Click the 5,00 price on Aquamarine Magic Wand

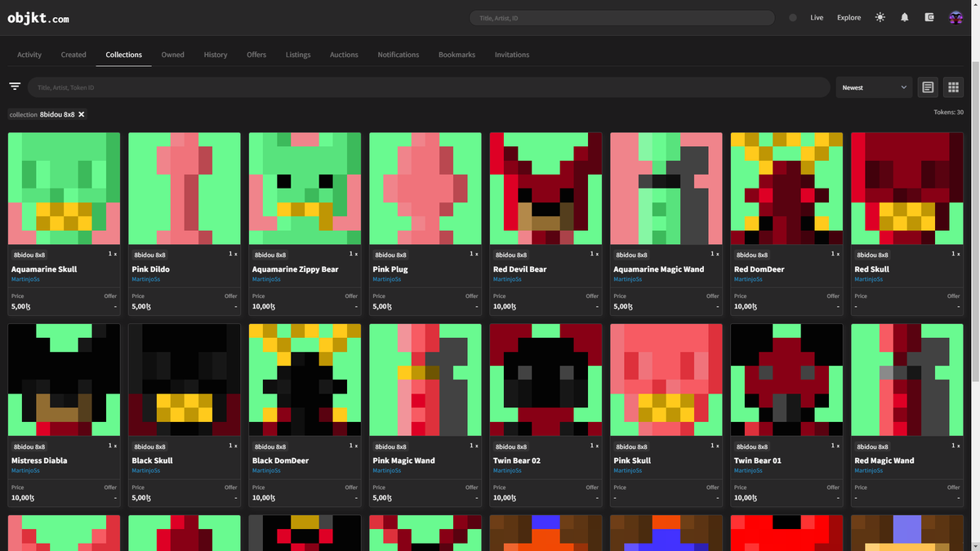[x=622, y=307]
